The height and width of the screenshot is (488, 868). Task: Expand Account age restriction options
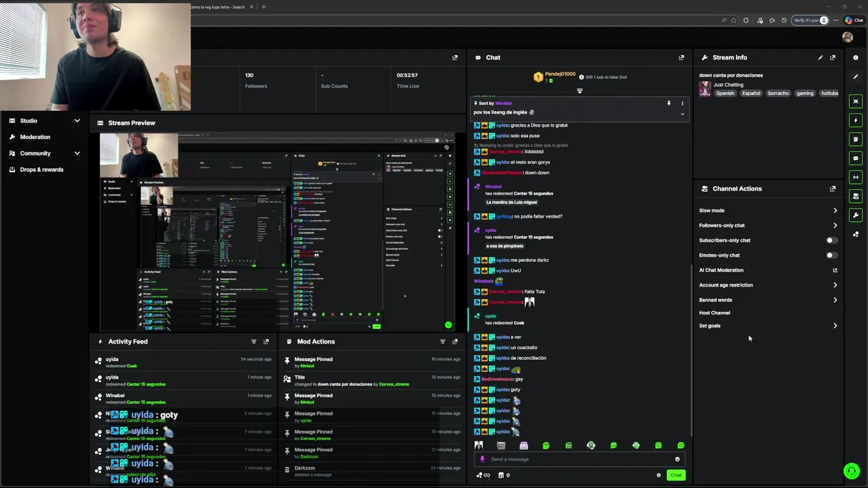[835, 285]
